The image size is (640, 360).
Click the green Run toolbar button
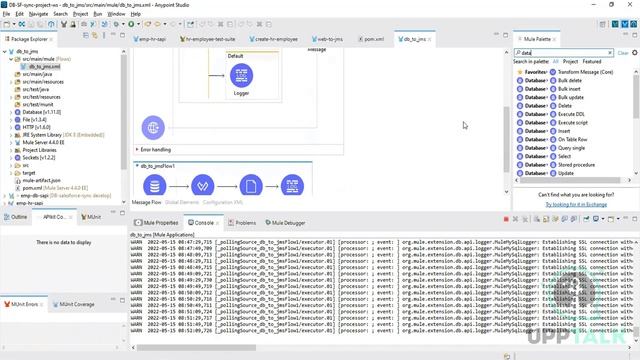pos(131,24)
